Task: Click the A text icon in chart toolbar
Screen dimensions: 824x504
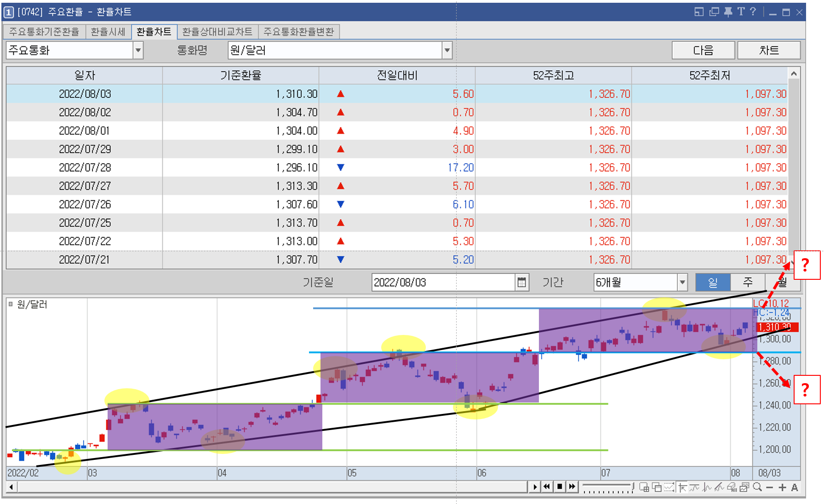Action: [795, 487]
